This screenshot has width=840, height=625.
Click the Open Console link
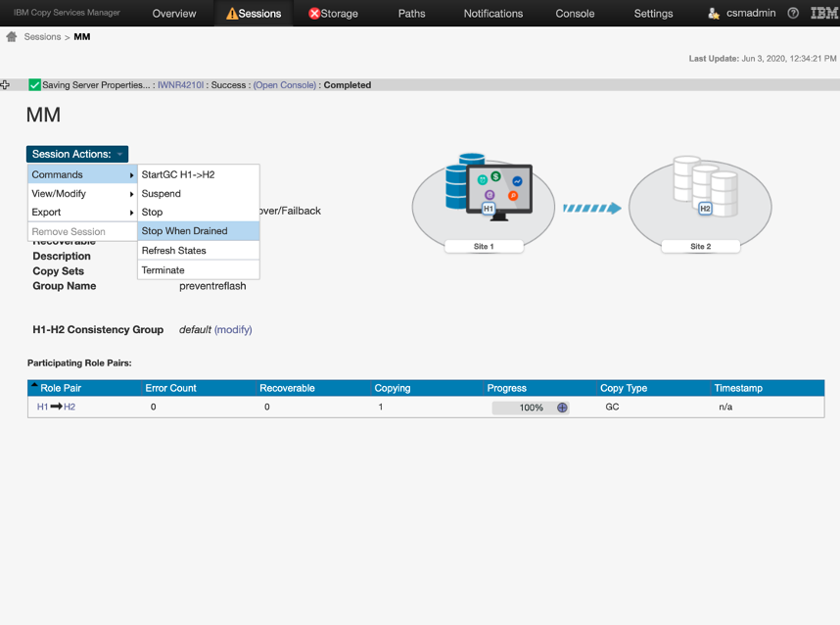pyautogui.click(x=285, y=84)
